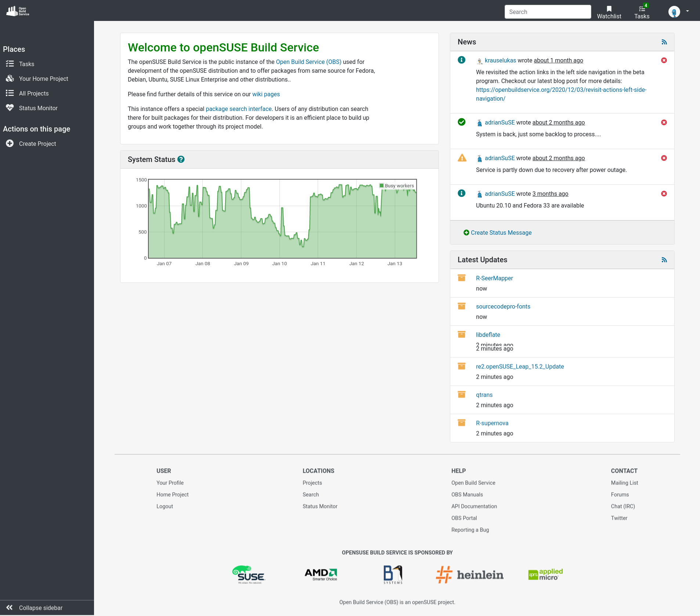This screenshot has height=616, width=700.
Task: Dismiss the krauselukas news message
Action: [x=664, y=60]
